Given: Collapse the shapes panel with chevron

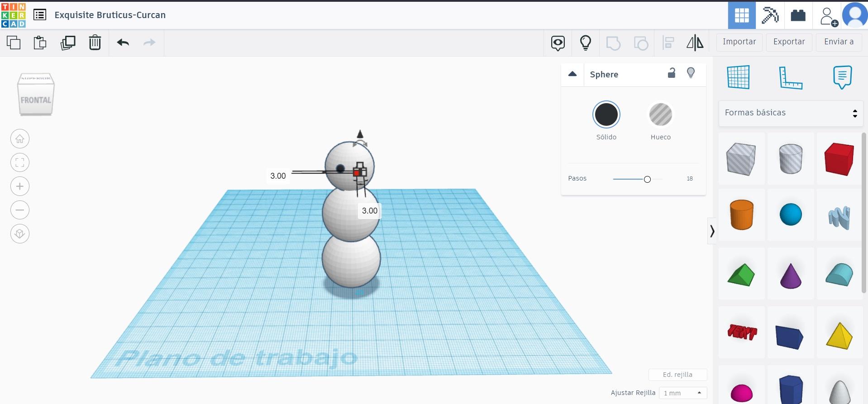Looking at the screenshot, I should pos(712,231).
